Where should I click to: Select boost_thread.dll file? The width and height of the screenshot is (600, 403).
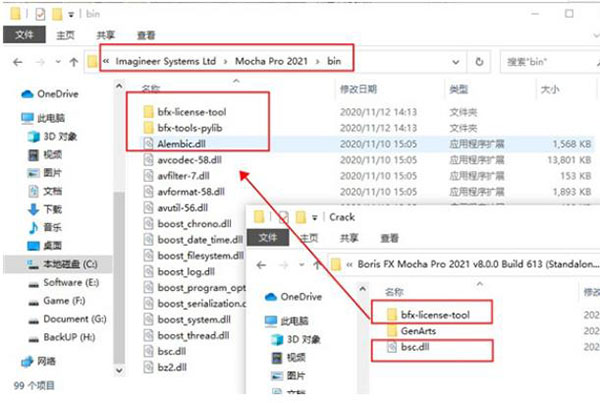tap(186, 336)
